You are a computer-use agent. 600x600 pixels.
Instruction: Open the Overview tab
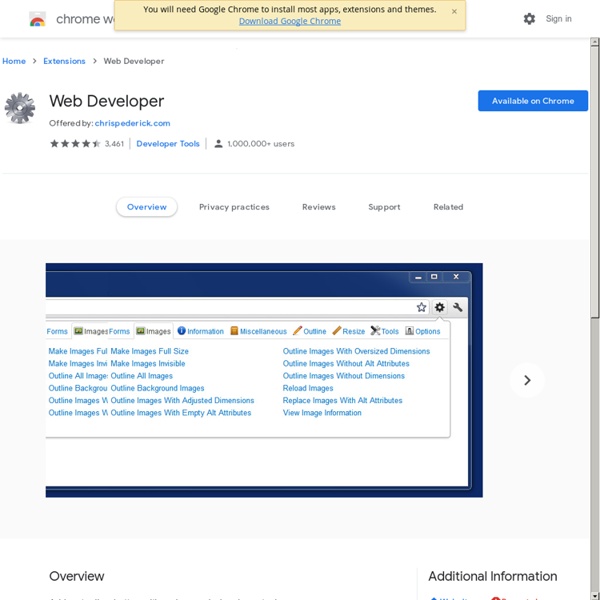tap(147, 207)
